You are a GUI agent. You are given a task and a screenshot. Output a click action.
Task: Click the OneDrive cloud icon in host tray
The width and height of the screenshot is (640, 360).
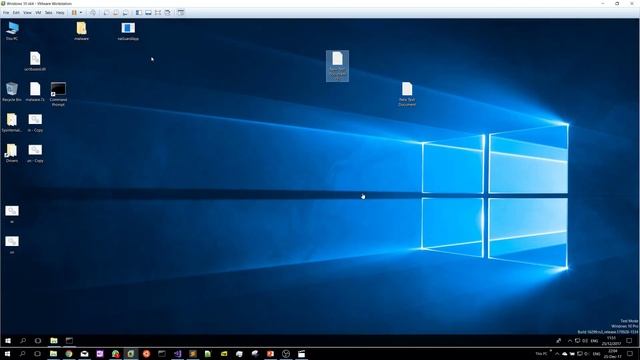[x=564, y=354]
